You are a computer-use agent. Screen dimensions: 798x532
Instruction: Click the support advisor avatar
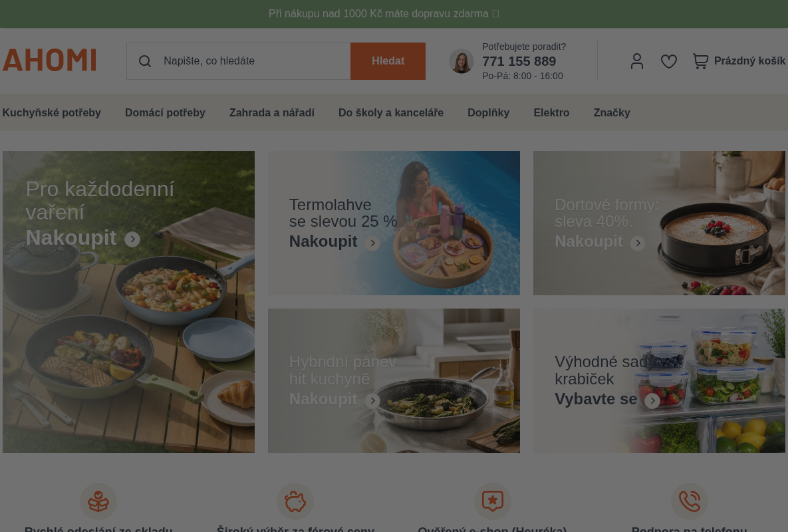pyautogui.click(x=462, y=61)
